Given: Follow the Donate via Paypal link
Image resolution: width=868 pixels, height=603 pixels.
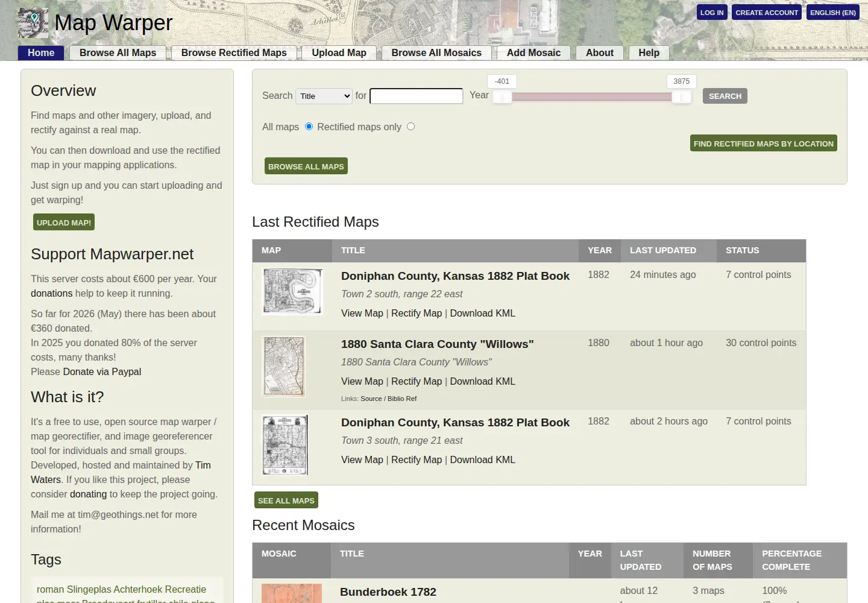Looking at the screenshot, I should tap(102, 371).
